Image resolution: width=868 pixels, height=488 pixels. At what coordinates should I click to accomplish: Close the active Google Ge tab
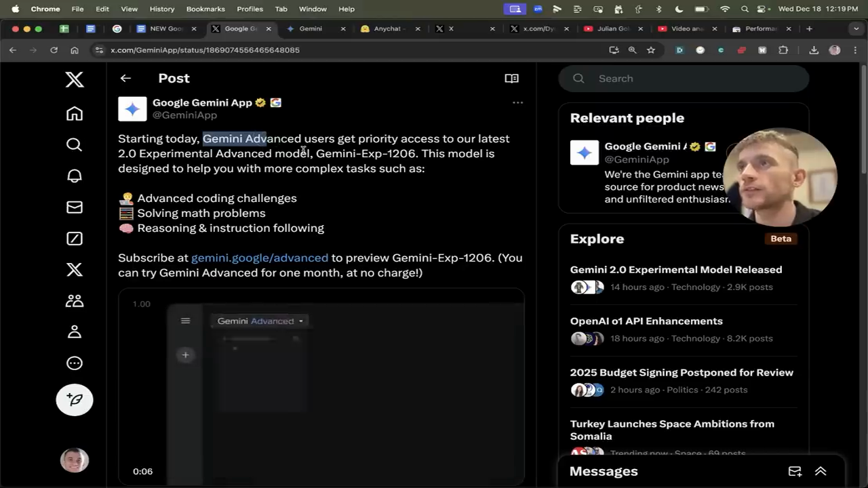pos(269,28)
